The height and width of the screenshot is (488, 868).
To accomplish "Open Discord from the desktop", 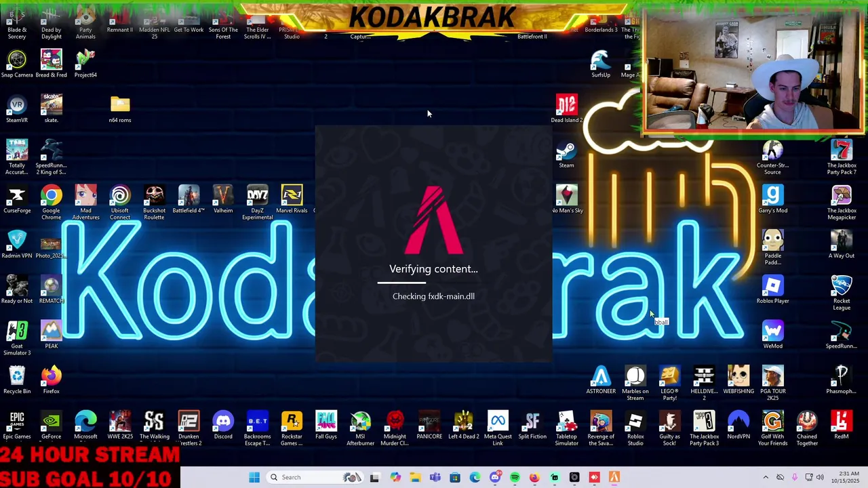I will coord(223,425).
